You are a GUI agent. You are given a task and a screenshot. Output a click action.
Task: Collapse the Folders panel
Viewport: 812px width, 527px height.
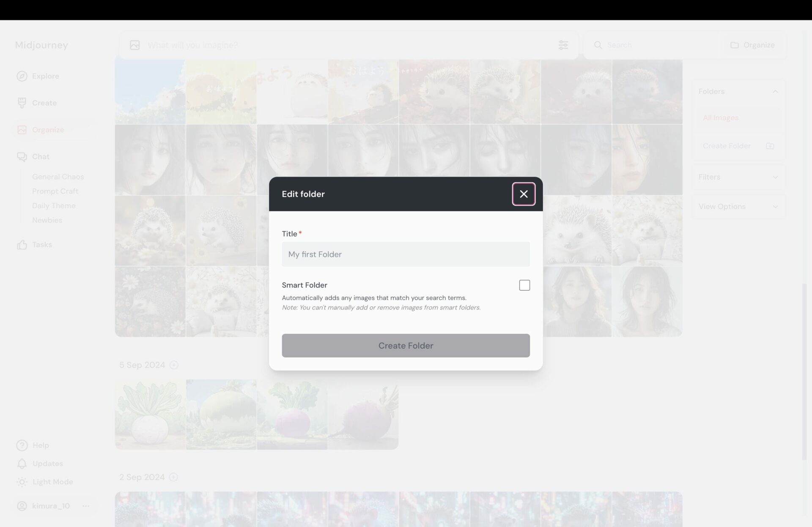point(775,92)
